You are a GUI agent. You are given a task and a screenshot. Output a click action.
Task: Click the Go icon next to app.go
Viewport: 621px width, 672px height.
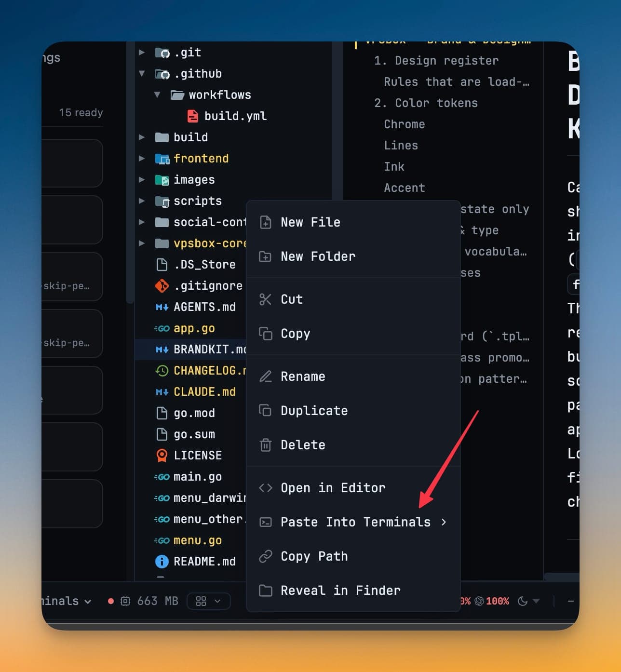coord(162,329)
